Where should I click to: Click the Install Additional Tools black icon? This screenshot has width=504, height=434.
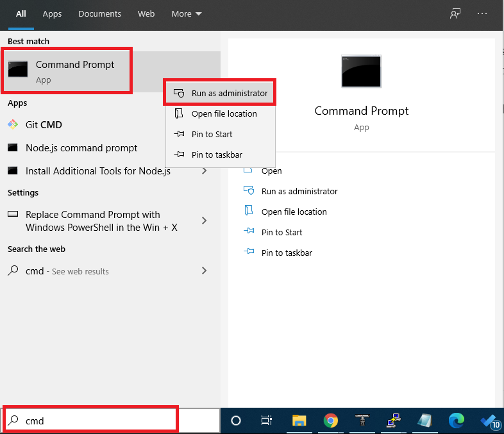[x=13, y=171]
